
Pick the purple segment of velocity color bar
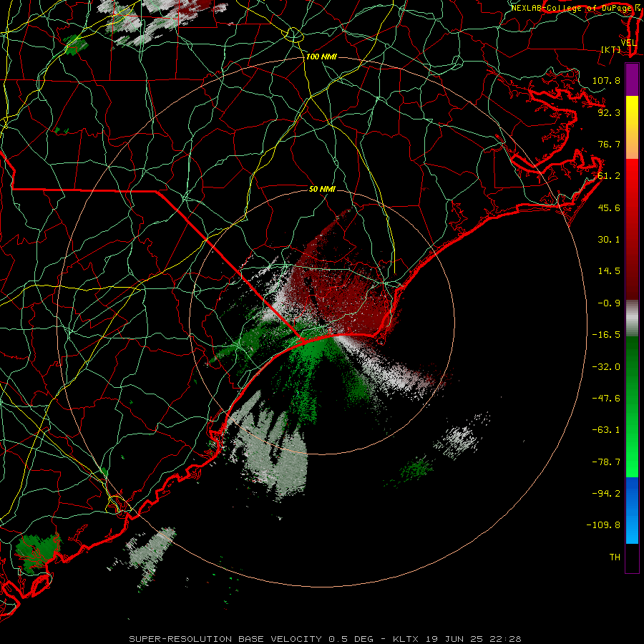[x=632, y=79]
